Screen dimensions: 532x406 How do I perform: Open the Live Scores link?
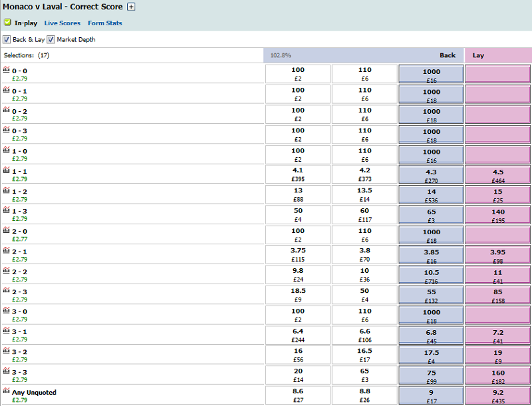(63, 23)
